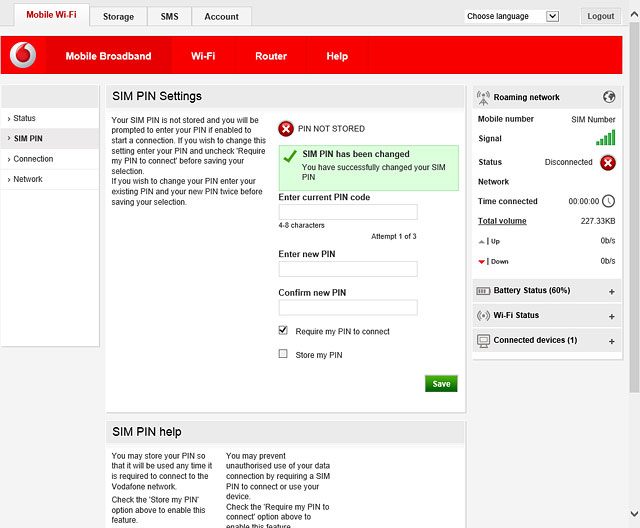Click the red Down arrow traffic icon
Screen dimensions: 640x528
click(x=482, y=262)
